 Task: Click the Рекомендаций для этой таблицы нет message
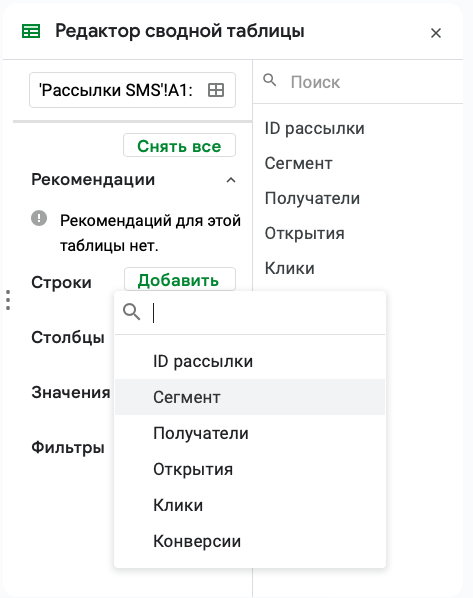(x=150, y=233)
